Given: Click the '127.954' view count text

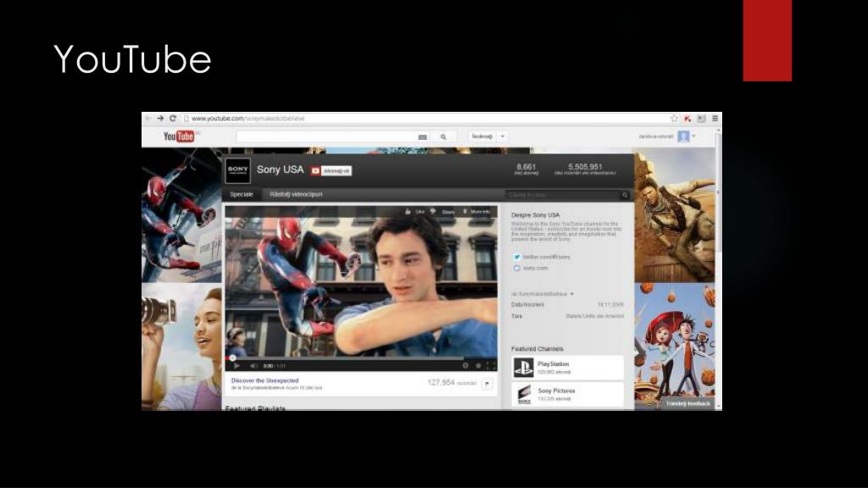Looking at the screenshot, I should pyautogui.click(x=441, y=382).
